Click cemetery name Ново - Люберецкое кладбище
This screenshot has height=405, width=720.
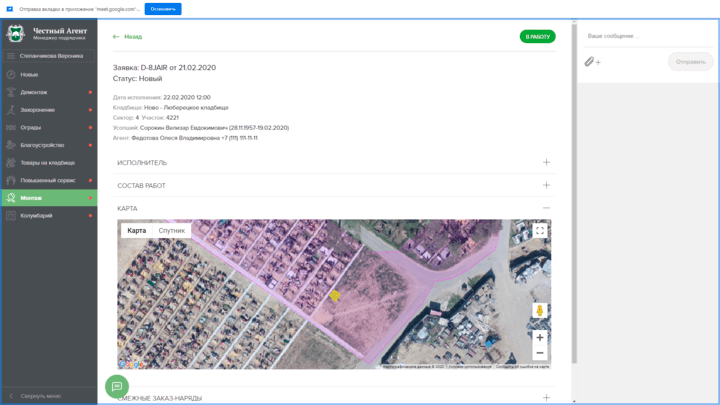pos(186,107)
